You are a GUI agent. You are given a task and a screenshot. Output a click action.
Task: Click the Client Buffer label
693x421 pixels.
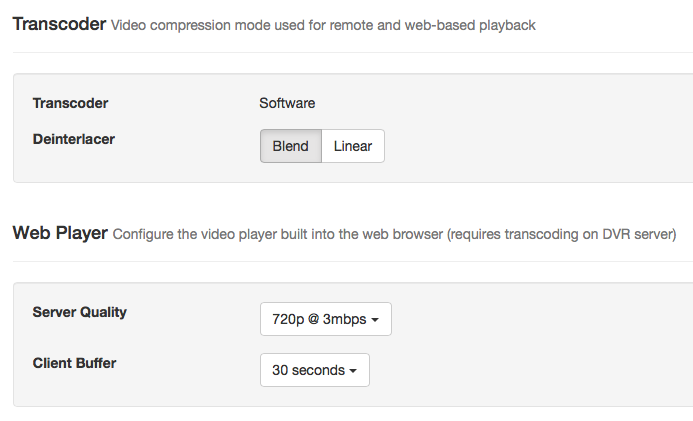[x=75, y=363]
